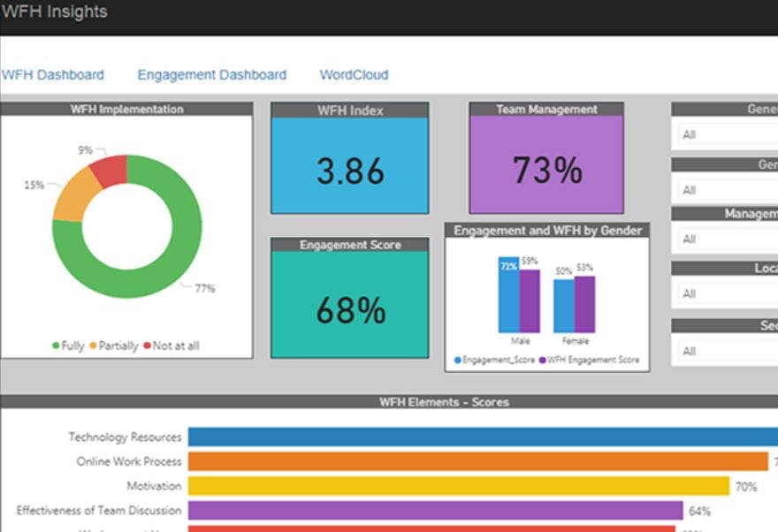Select the Female purple 53% bar
The height and width of the screenshot is (532, 778).
pos(584,304)
